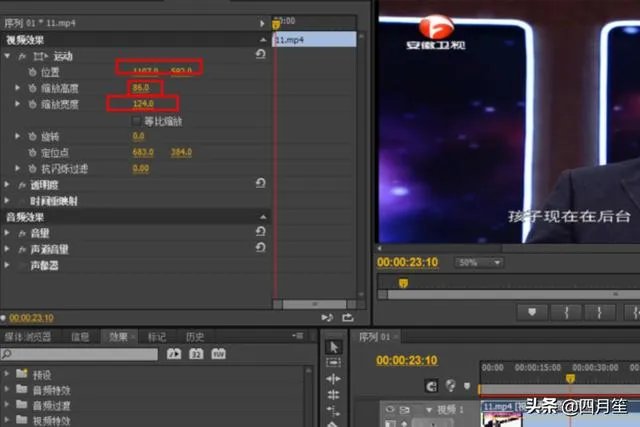This screenshot has width=640, height=427.
Task: Toggle fx bypass for 透明度 effect
Action: [22, 185]
